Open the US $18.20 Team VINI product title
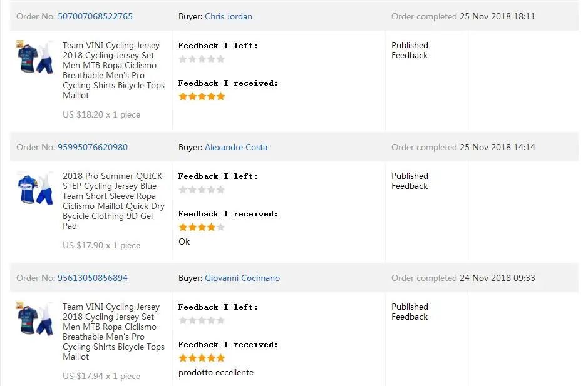The width and height of the screenshot is (588, 386). click(113, 70)
